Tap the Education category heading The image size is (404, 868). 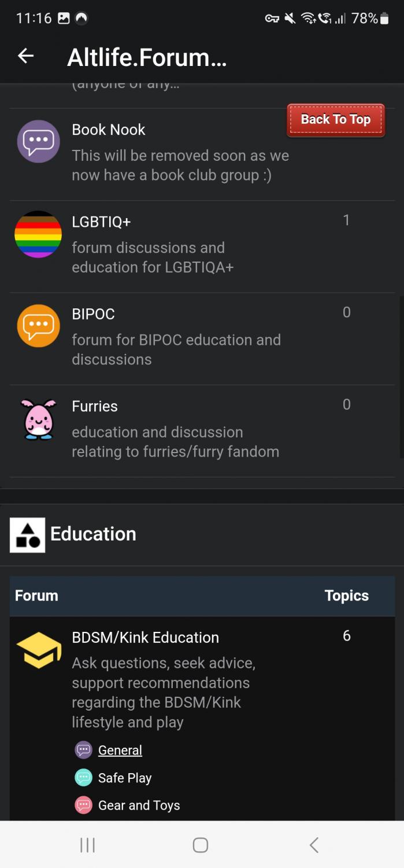93,534
